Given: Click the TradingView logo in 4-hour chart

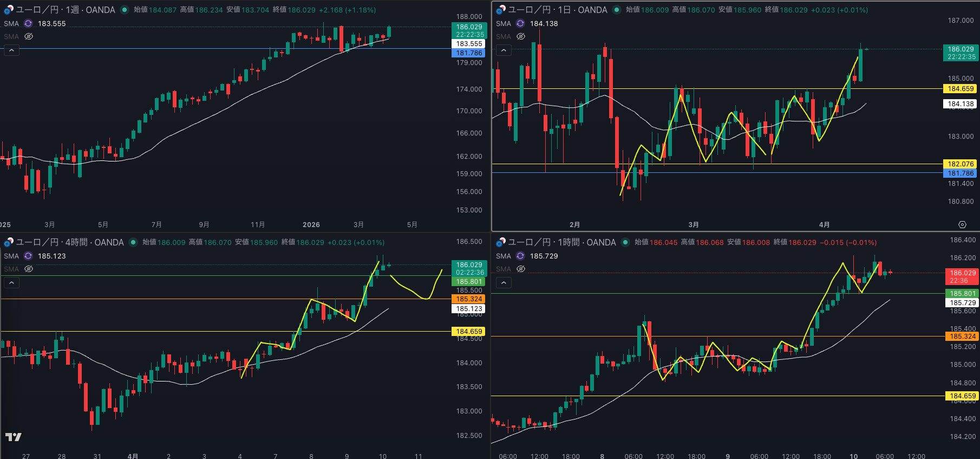Looking at the screenshot, I should tap(14, 437).
